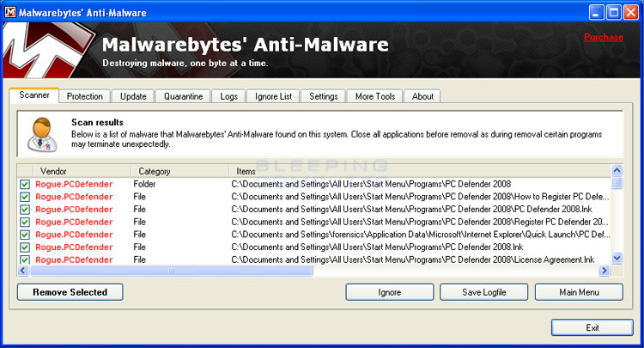Click the doctor icon beside Scan results

pyautogui.click(x=42, y=134)
